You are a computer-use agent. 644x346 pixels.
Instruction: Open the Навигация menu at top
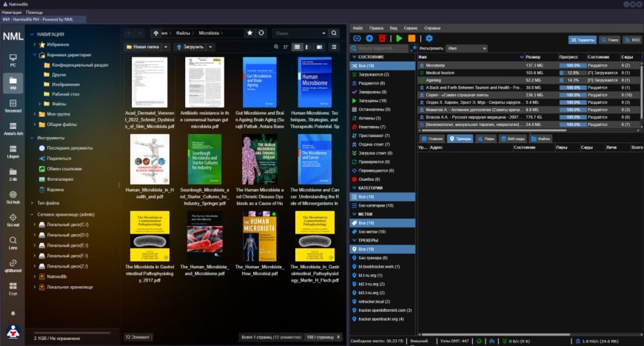click(x=12, y=13)
